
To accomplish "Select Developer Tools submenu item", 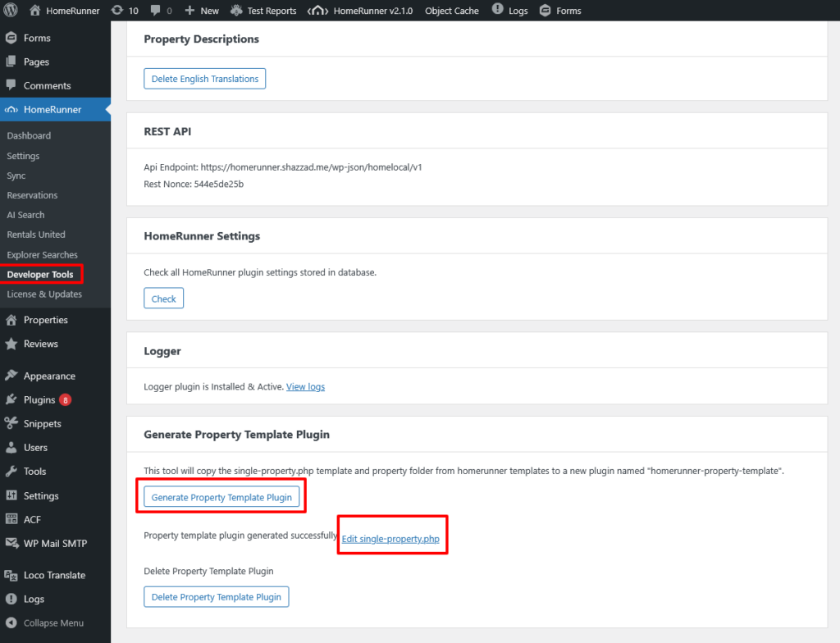I will click(x=39, y=275).
